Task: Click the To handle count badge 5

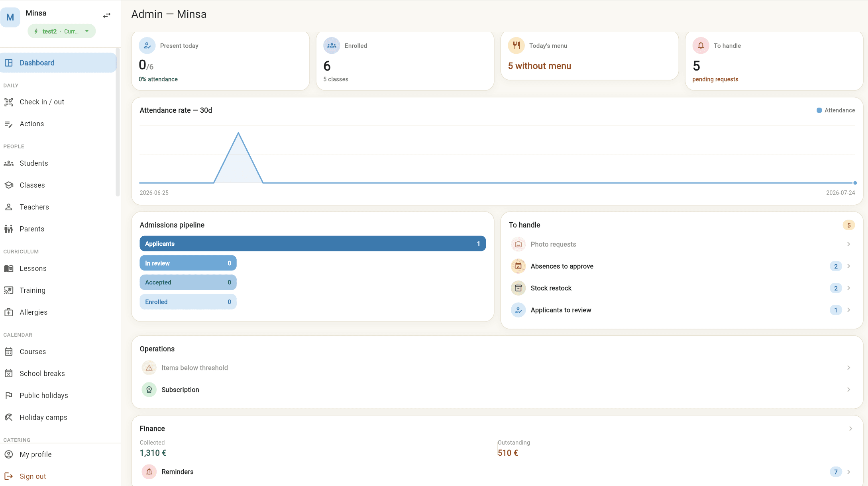Action: click(x=848, y=225)
